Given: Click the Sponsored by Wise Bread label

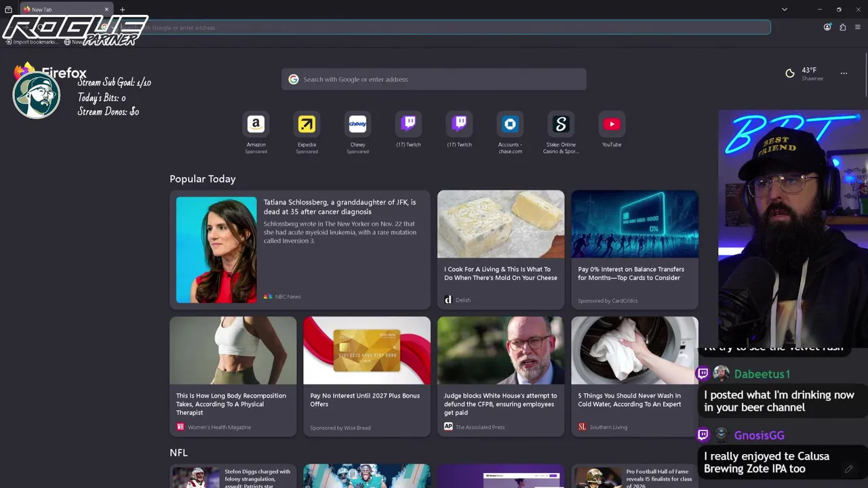Looking at the screenshot, I should click(x=340, y=428).
